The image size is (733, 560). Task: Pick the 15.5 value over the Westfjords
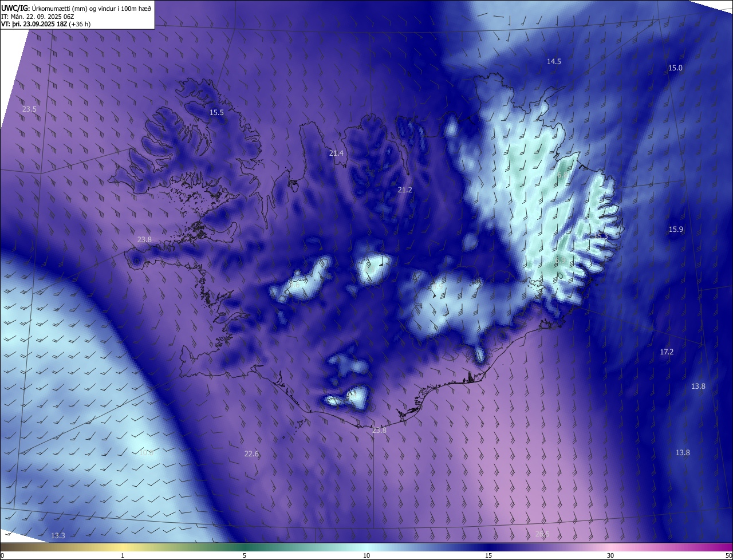tap(216, 112)
